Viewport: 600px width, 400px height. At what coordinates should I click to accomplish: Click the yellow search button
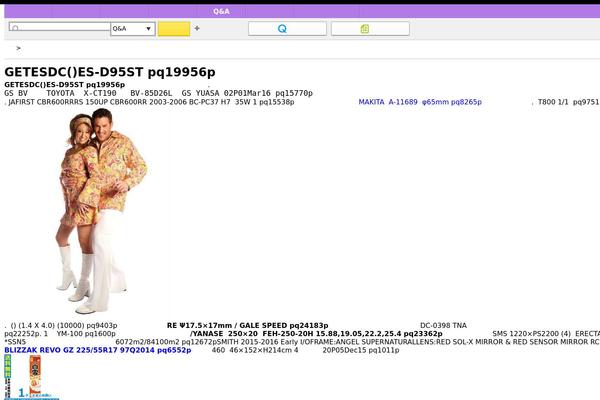coord(174,29)
